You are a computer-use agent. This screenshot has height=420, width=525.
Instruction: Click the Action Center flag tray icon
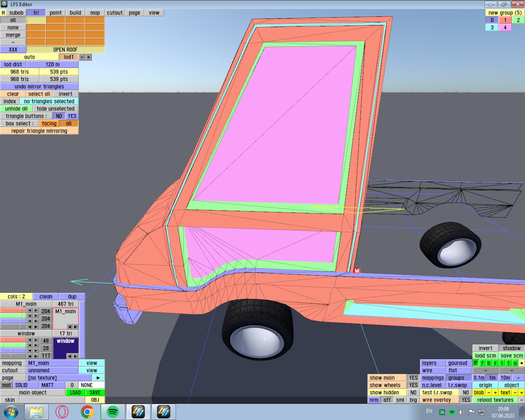471,412
